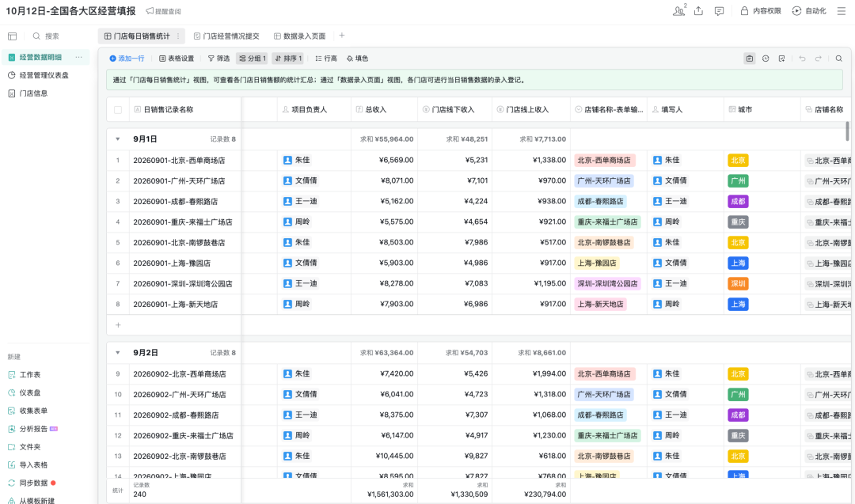Image resolution: width=855 pixels, height=504 pixels.
Task: Click 日销售记录名称 column header
Action: point(184,109)
